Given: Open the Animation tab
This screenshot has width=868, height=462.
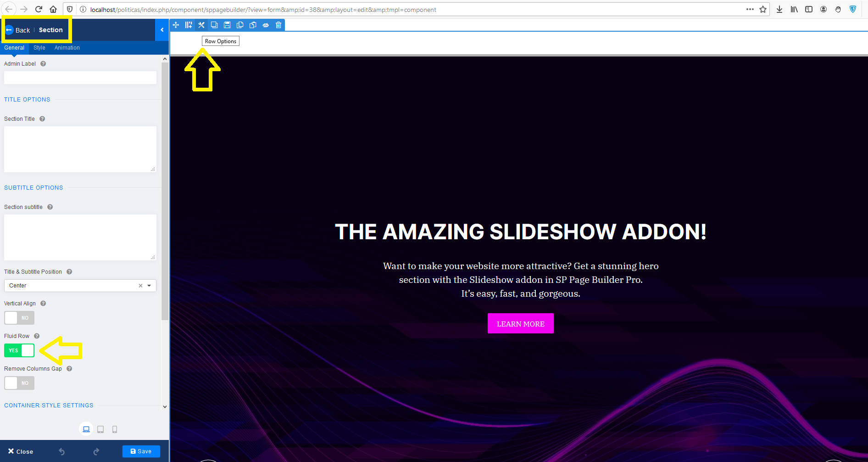Looking at the screenshot, I should 67,47.
